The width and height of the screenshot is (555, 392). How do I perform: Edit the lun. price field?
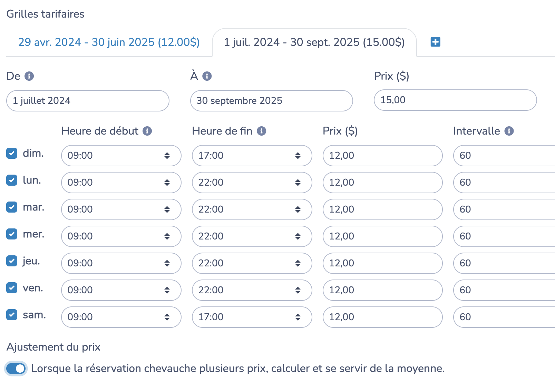click(383, 183)
